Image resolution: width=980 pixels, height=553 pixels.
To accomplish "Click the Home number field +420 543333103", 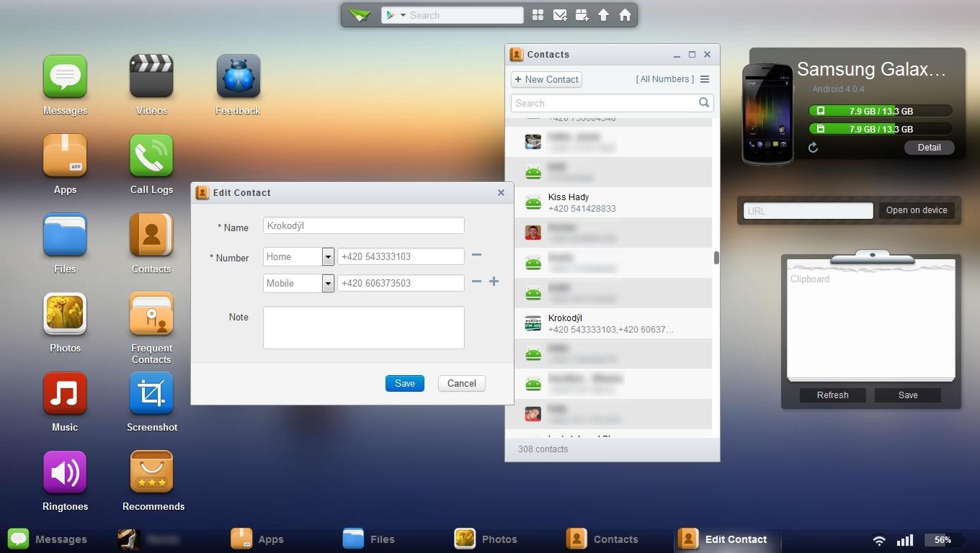I will pos(401,256).
